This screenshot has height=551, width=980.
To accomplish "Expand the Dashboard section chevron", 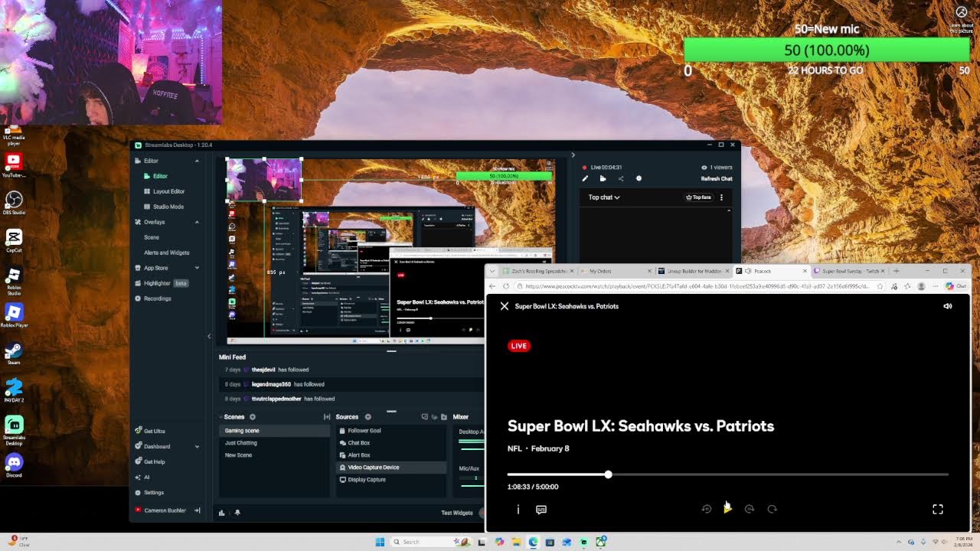I will [x=197, y=446].
